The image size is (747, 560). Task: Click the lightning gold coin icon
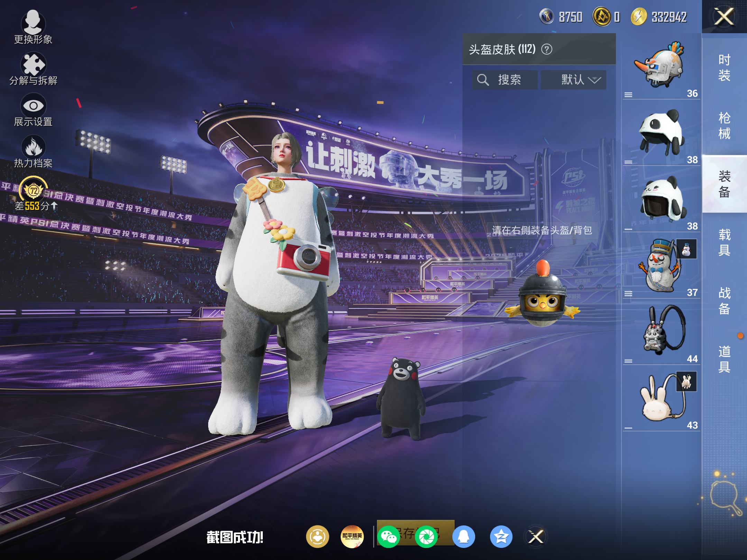(639, 16)
